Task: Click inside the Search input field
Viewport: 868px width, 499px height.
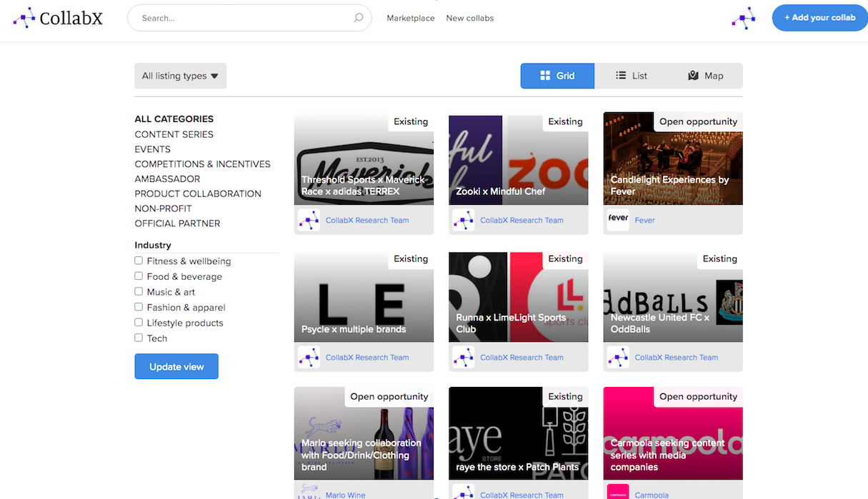Action: coord(249,18)
